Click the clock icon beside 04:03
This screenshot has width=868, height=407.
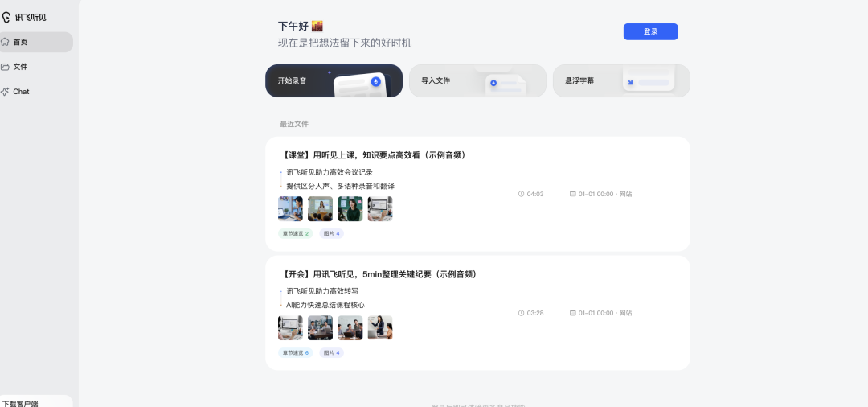click(x=521, y=194)
